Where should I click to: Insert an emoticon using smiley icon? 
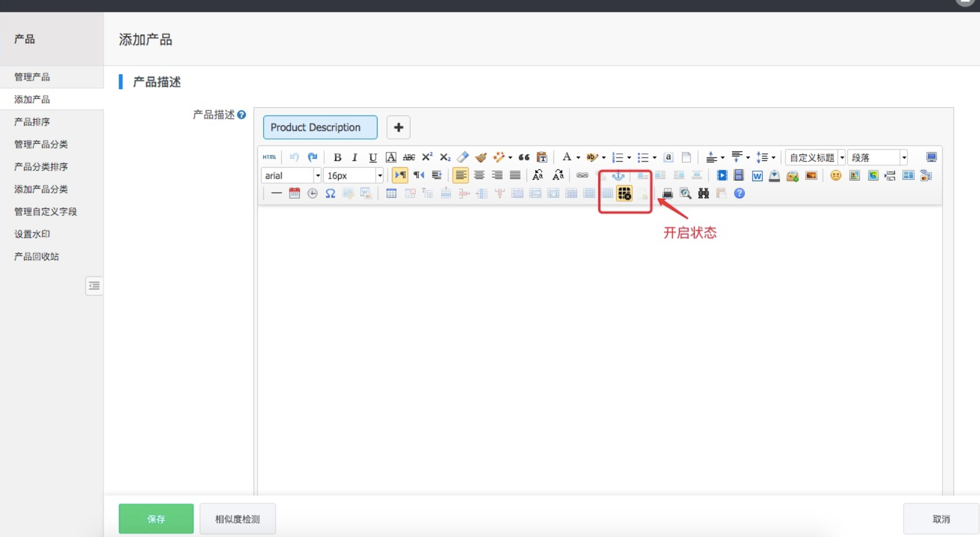tap(836, 175)
